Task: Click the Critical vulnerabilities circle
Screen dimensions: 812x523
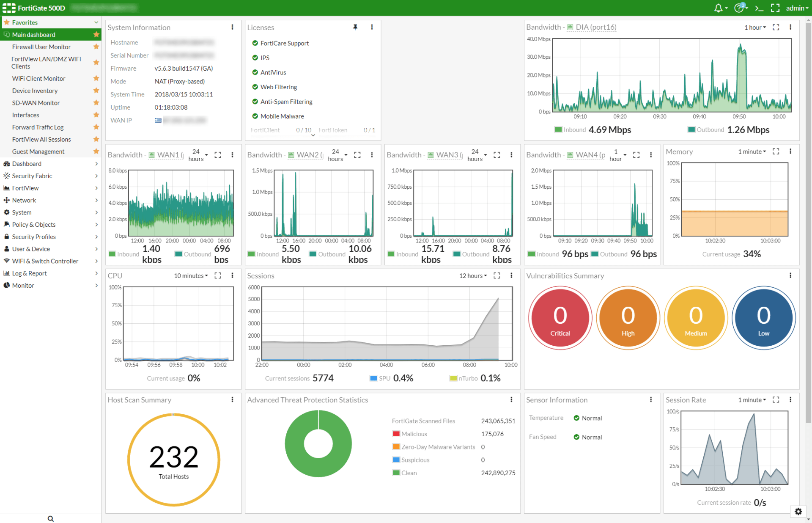Action: tap(560, 318)
